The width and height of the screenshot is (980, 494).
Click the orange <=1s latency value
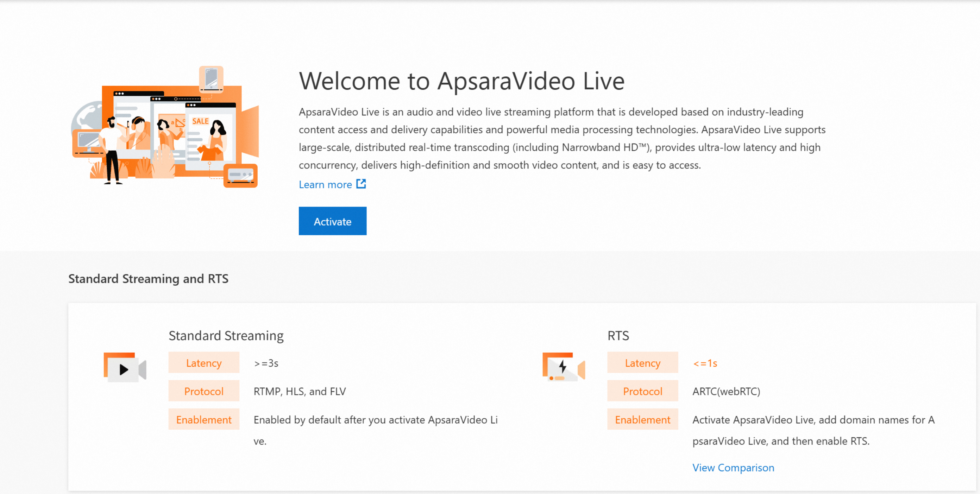pyautogui.click(x=705, y=363)
